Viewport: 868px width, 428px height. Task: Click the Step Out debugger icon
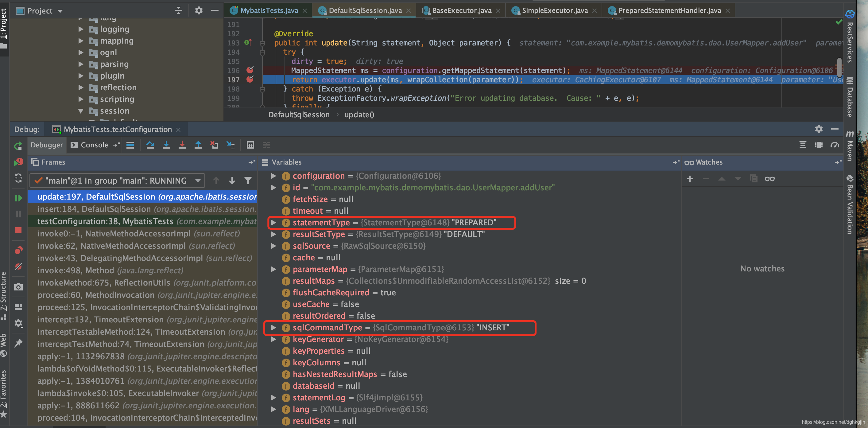198,145
